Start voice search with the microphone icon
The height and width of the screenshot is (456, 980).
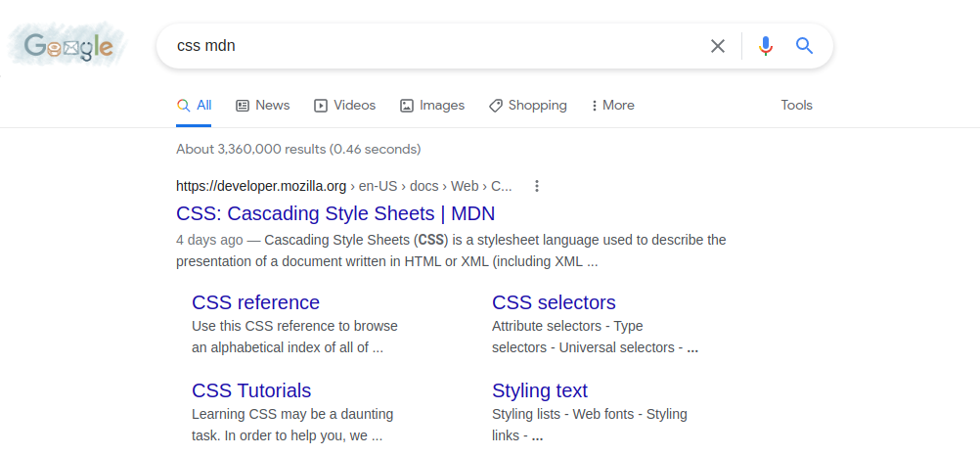pyautogui.click(x=766, y=46)
